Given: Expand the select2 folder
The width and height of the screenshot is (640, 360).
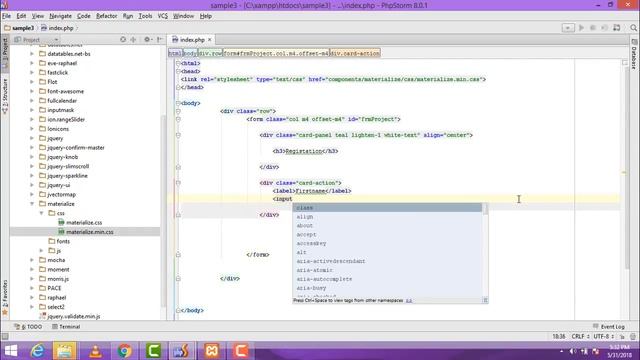Looking at the screenshot, I should 32,307.
